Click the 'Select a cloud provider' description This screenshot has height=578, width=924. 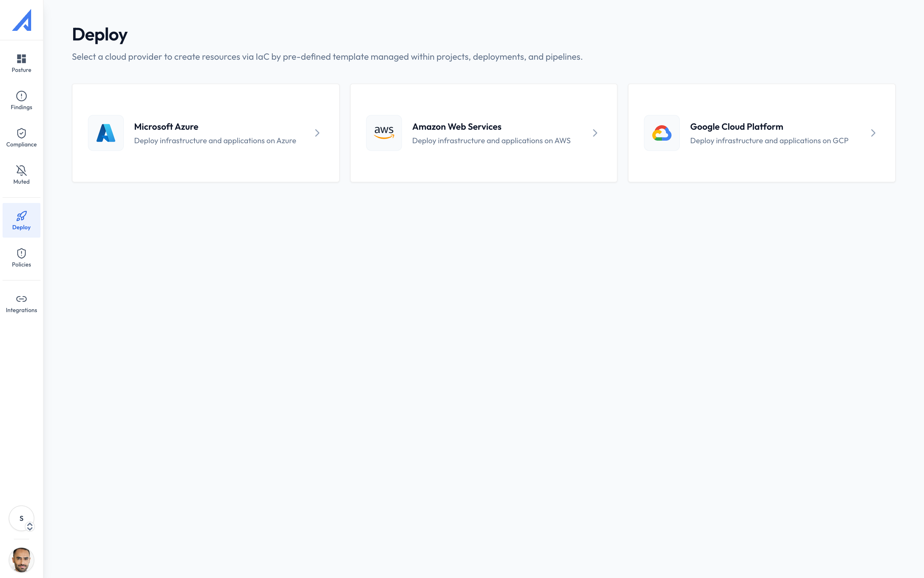click(x=327, y=57)
